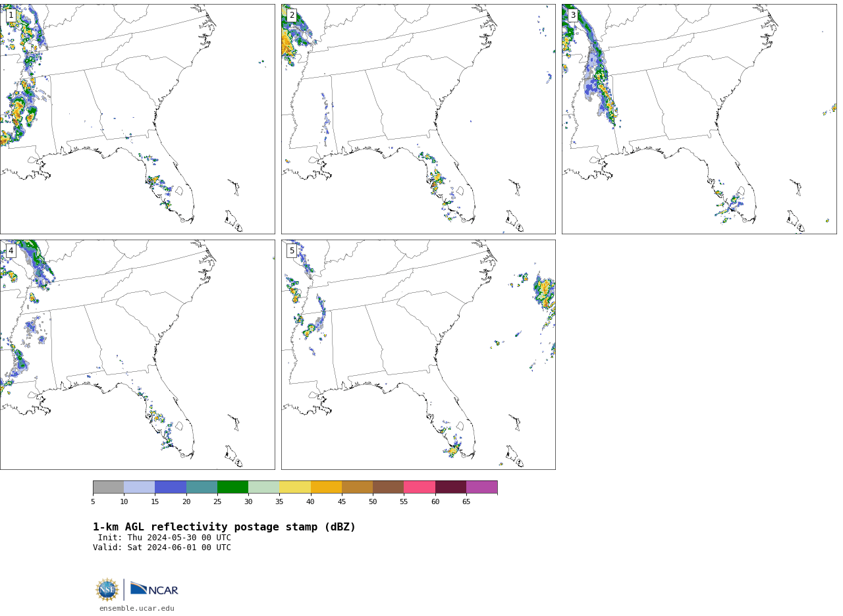The image size is (843, 616).
Task: Click the panel number label '2'
Action: (x=292, y=15)
